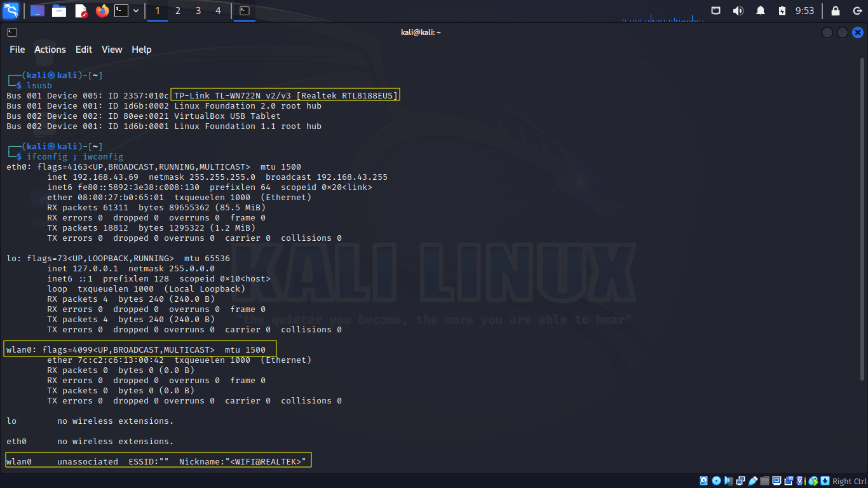Open the wired network connection icon
This screenshot has width=868, height=488.
[716, 11]
